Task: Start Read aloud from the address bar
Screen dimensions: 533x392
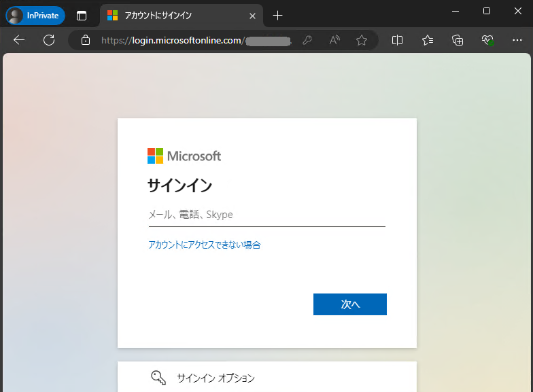Action: click(334, 41)
